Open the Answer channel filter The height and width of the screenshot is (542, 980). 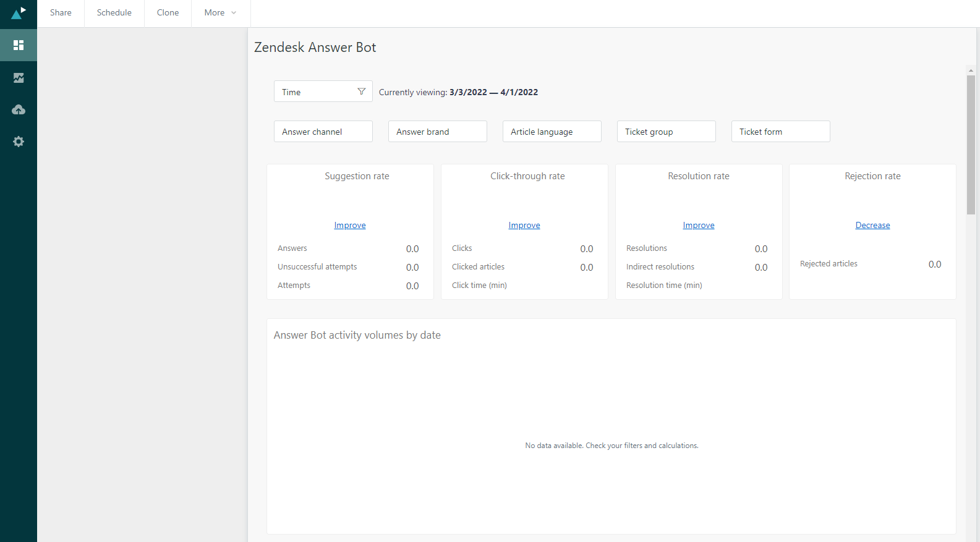(323, 132)
